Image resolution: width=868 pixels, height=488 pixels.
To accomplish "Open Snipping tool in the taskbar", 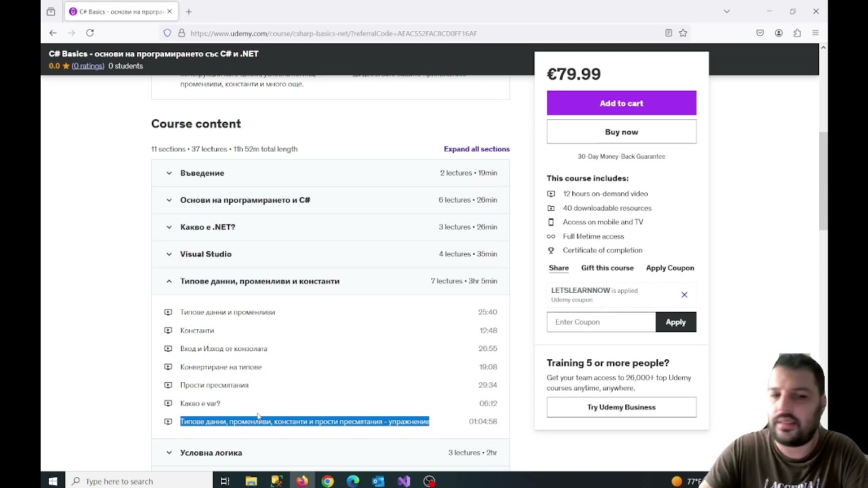I will (x=277, y=481).
